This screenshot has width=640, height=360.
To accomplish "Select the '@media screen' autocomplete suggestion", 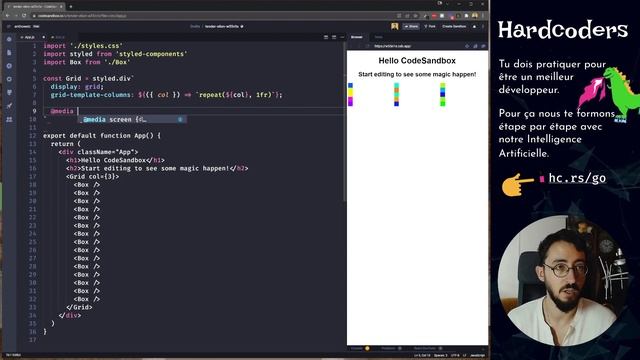I will point(132,120).
